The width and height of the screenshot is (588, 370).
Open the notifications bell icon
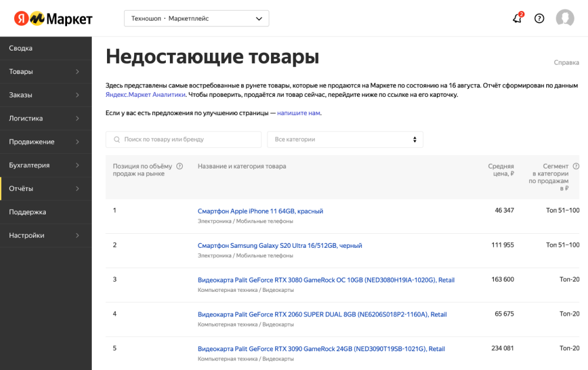click(518, 18)
